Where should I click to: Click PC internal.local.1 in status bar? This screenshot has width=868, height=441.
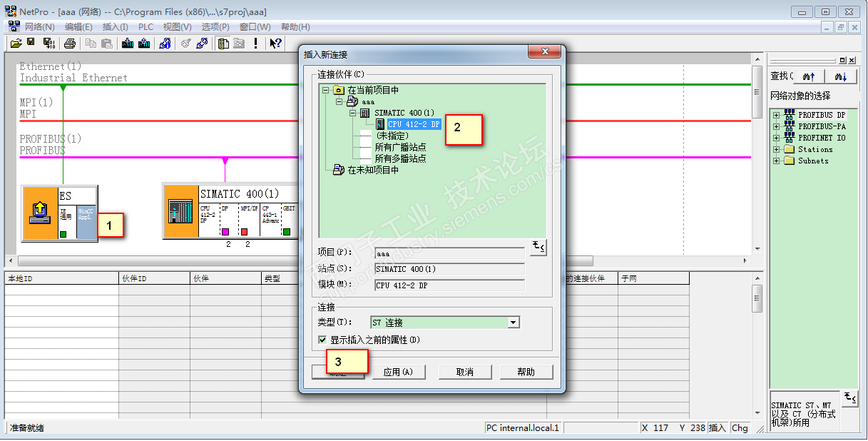click(x=523, y=427)
